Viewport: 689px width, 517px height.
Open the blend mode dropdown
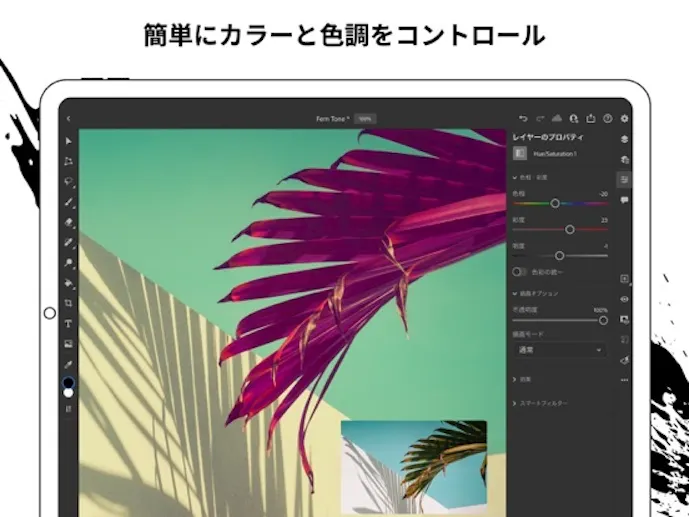click(x=558, y=350)
